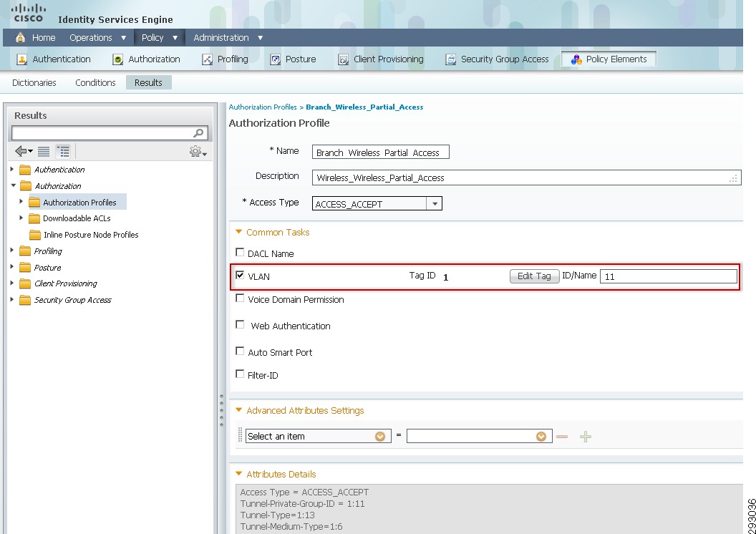This screenshot has width=756, height=534.
Task: Remove the advanced attribute row with minus
Action: [562, 437]
